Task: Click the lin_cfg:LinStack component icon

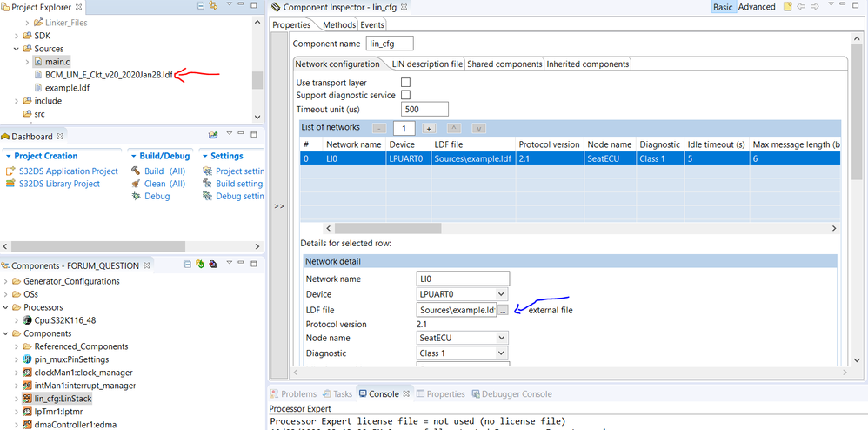Action: (27, 399)
